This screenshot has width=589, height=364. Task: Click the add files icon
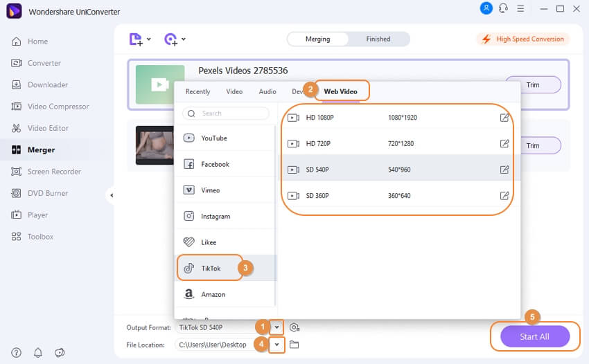click(136, 39)
